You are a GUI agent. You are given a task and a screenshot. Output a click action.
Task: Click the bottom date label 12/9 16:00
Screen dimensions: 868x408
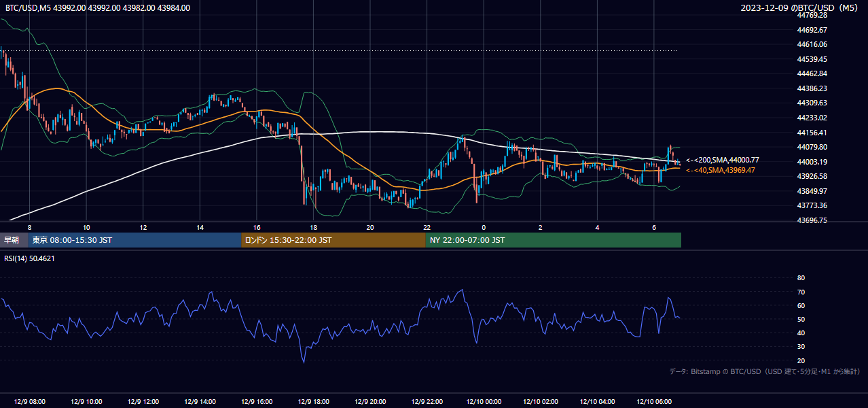pos(256,401)
